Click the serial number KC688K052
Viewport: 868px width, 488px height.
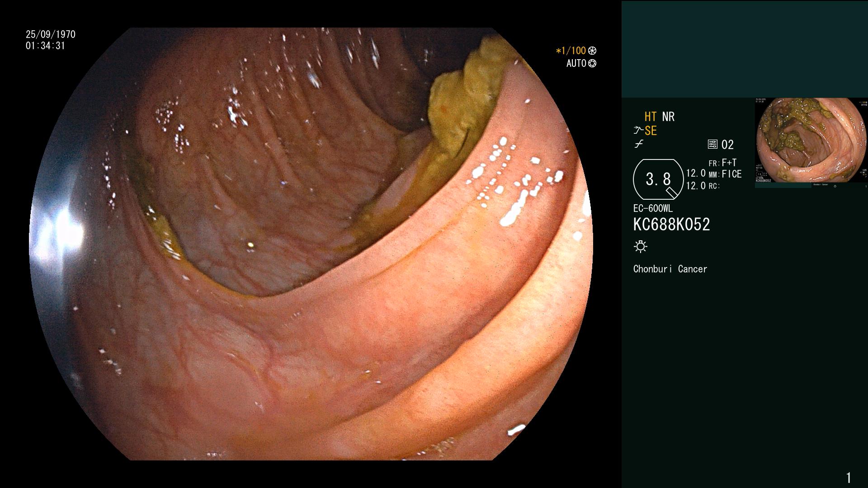pyautogui.click(x=671, y=224)
